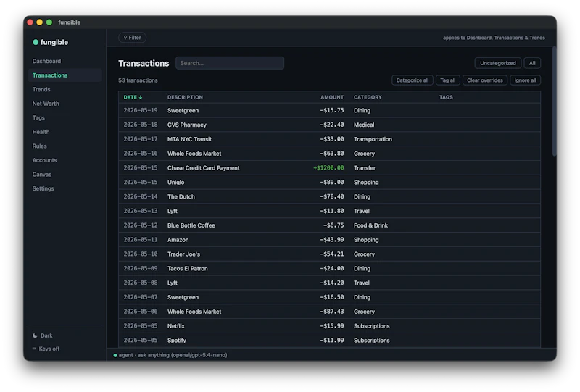Screen dimensions: 580x392
Task: Select the Chase Credit Card Payment row
Action: 329,168
